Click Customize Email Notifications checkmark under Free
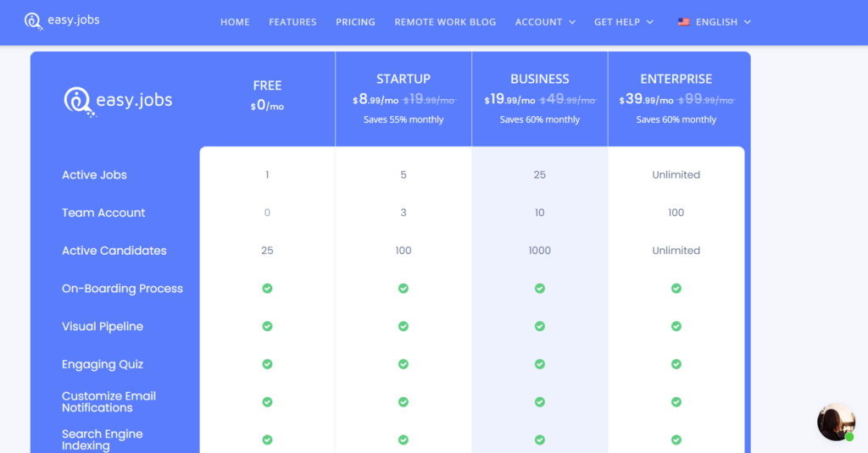The height and width of the screenshot is (453, 868). pos(267,402)
